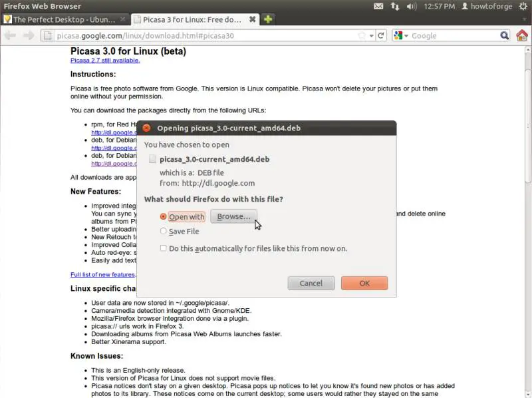Click the line This is an English-only release.
Screen dimensions: 532x398
(x=138, y=371)
